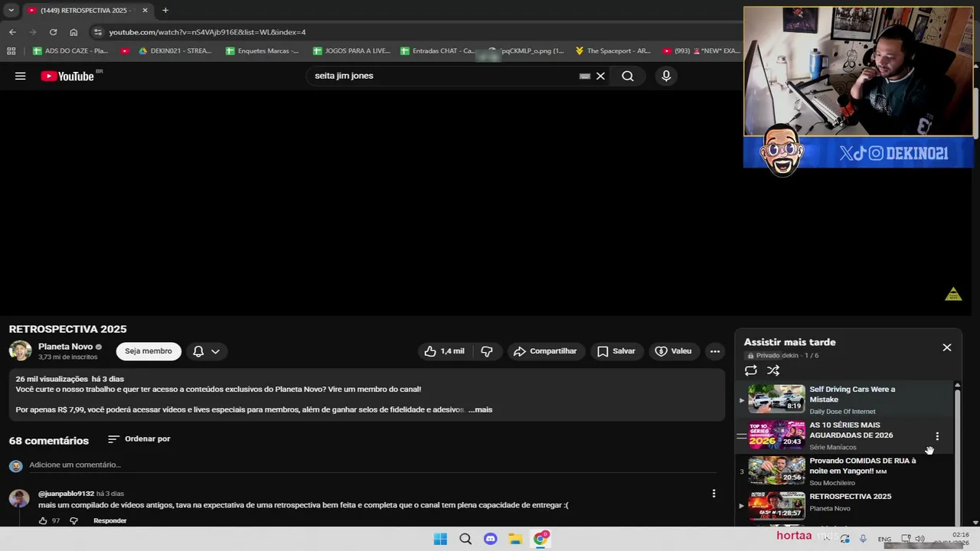The image size is (980, 551).
Task: Open Planeta Novo channel avatar
Action: (20, 350)
